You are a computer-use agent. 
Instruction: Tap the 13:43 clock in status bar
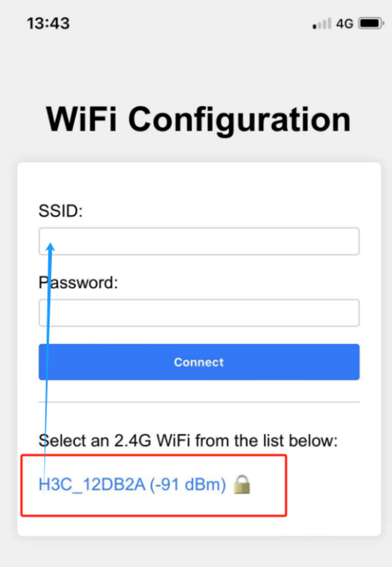48,23
